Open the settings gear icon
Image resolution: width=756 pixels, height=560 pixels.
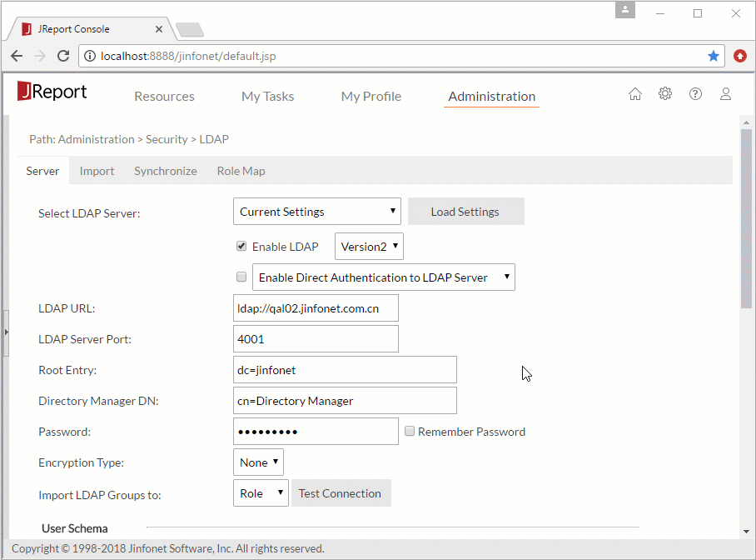(665, 93)
